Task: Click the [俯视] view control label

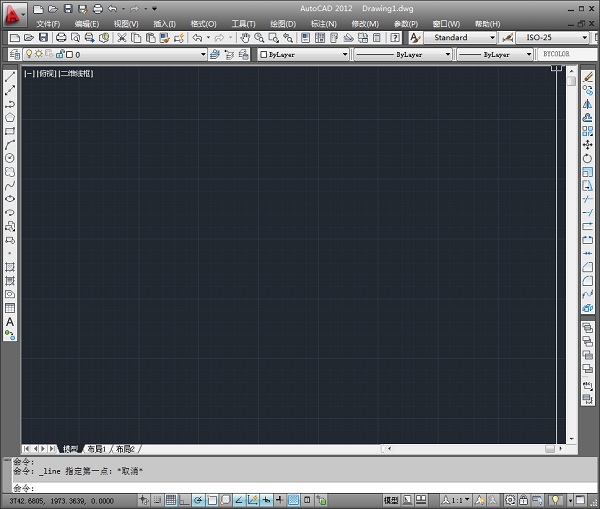Action: coord(47,73)
